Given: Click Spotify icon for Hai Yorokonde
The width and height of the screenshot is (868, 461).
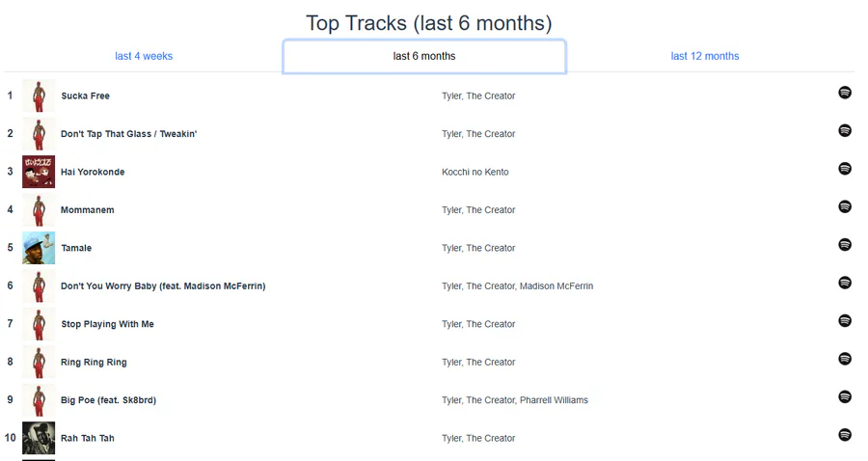Looking at the screenshot, I should [x=845, y=169].
